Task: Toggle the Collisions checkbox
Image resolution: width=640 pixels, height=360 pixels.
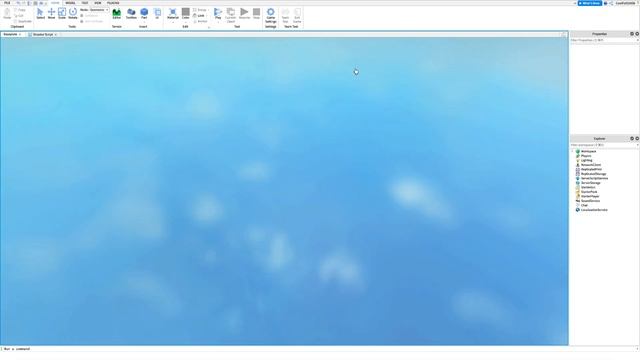Action: 90,16
